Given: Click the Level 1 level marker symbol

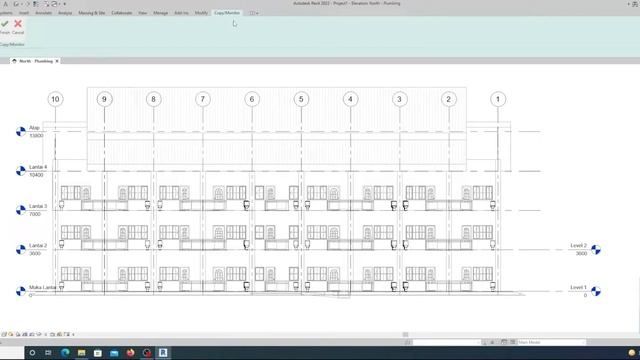Looking at the screenshot, I should [596, 291].
